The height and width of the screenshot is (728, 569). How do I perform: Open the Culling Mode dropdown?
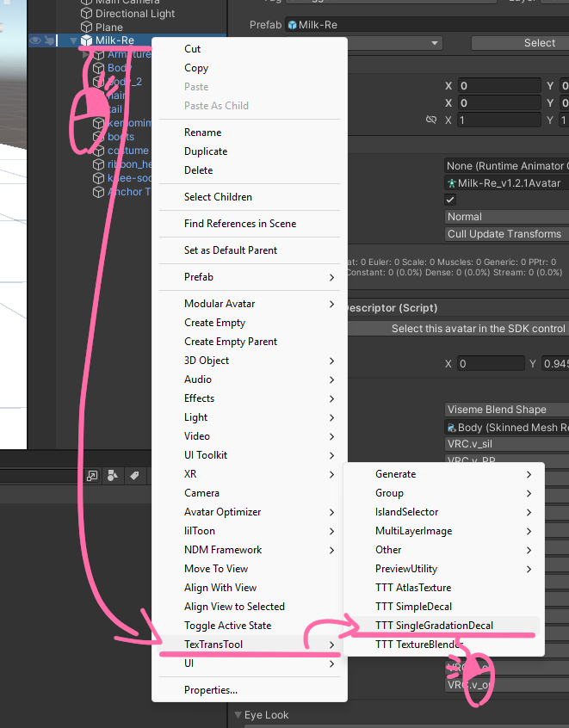(506, 234)
